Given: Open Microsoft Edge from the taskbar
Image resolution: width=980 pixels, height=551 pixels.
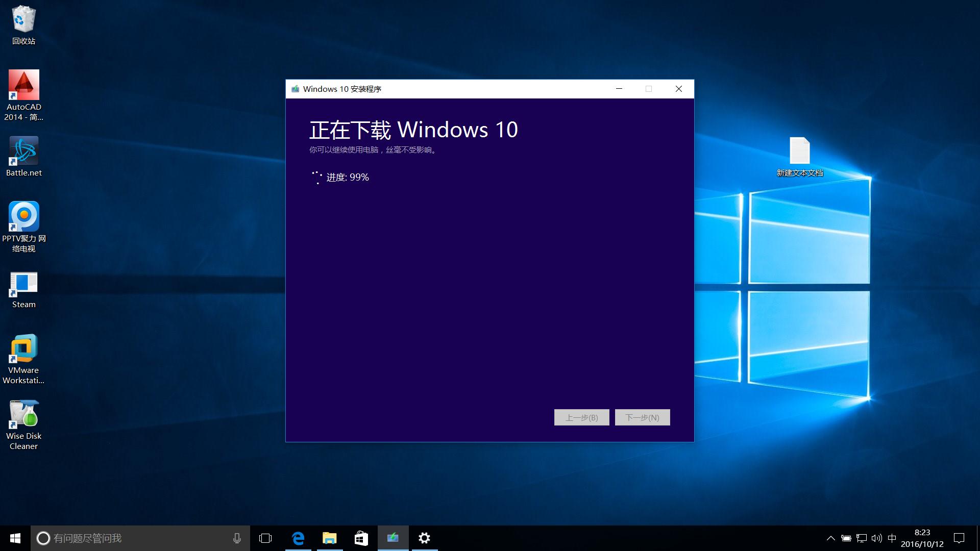Looking at the screenshot, I should tap(298, 538).
